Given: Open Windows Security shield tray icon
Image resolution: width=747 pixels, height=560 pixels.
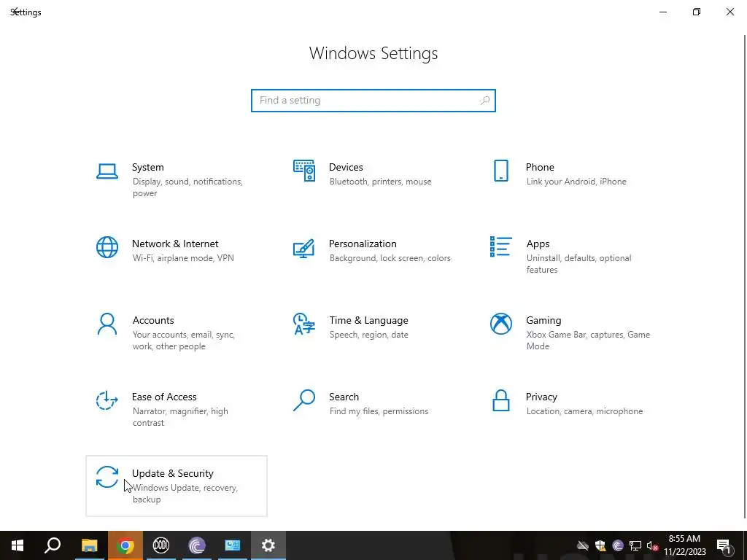Looking at the screenshot, I should click(x=600, y=545).
